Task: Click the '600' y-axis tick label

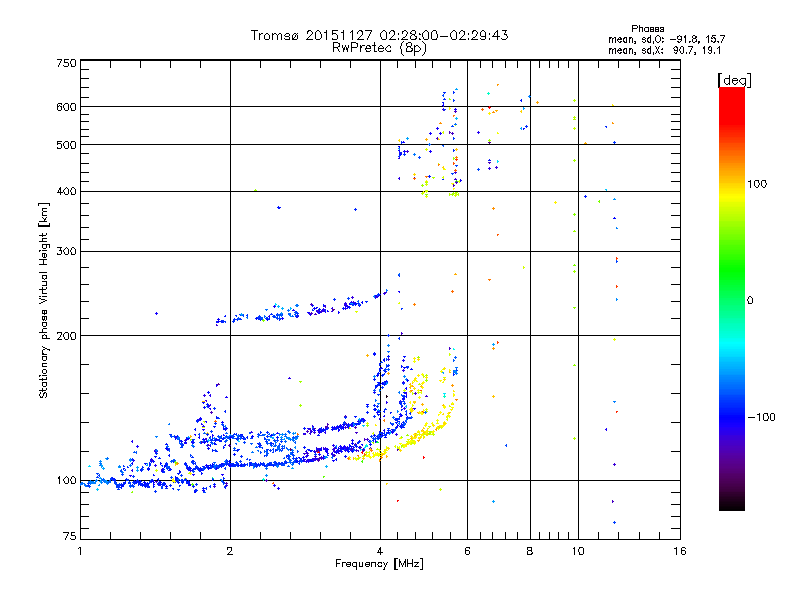Action: point(66,107)
